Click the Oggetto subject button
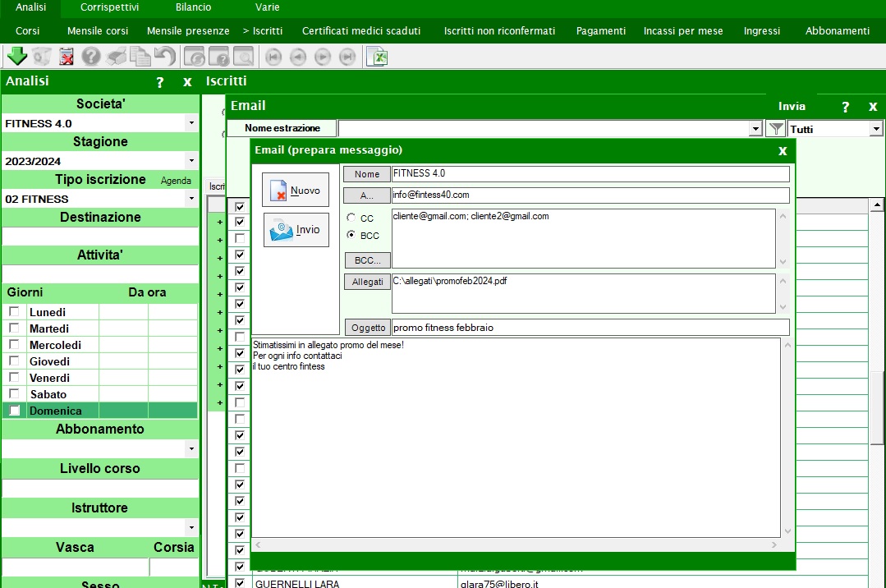This screenshot has height=588, width=886. click(368, 328)
